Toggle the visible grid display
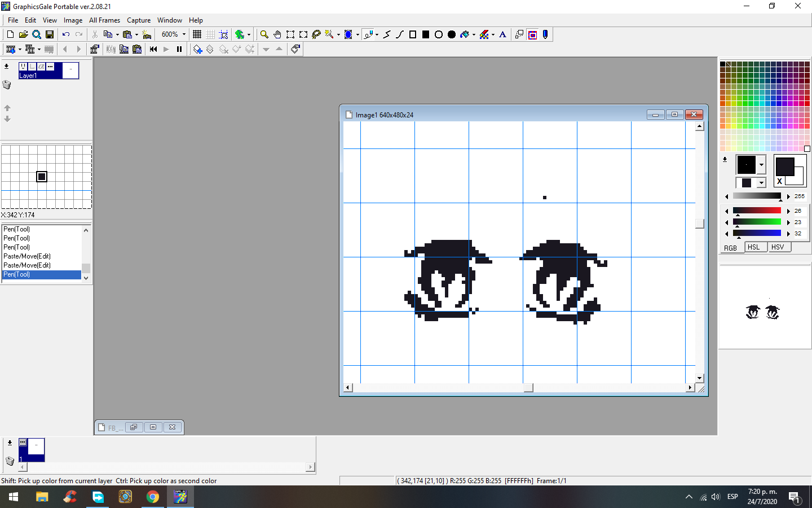812x508 pixels. coord(197,34)
